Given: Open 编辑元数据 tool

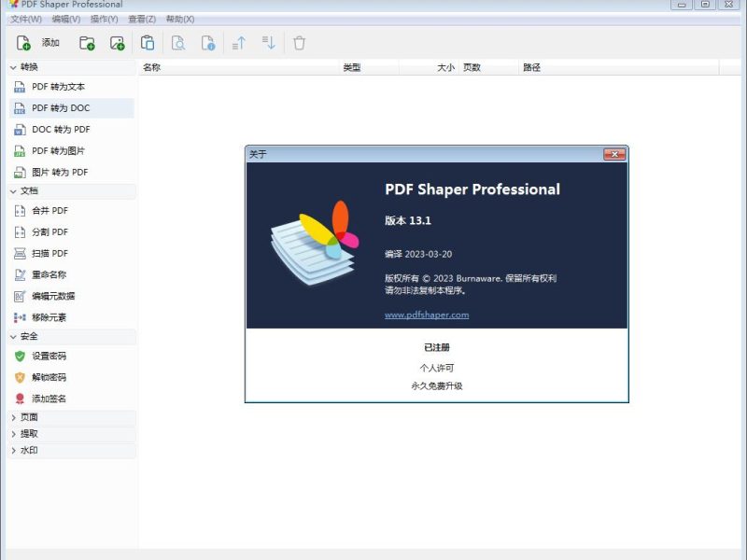Looking at the screenshot, I should click(72, 296).
